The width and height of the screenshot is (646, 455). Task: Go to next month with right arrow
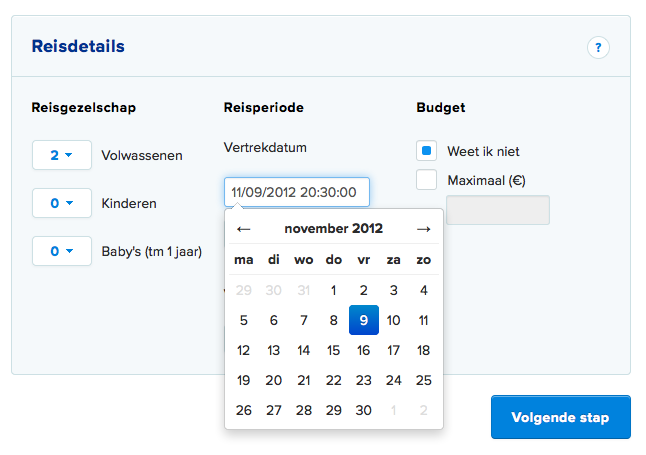click(x=424, y=229)
